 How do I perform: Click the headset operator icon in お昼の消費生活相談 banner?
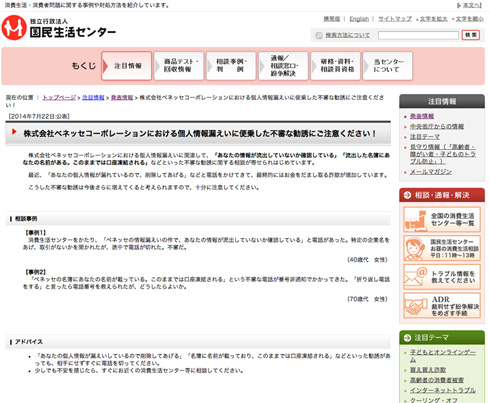click(x=416, y=249)
